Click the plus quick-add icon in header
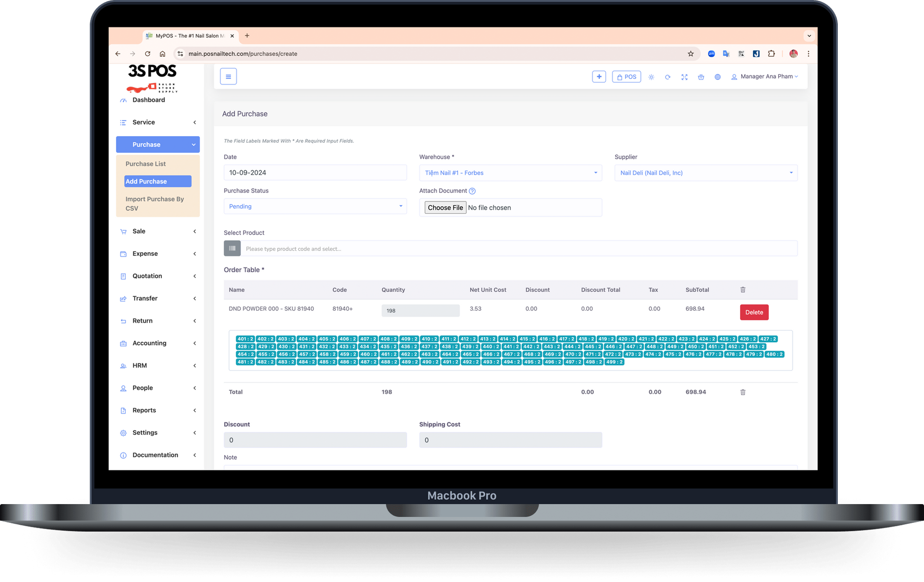 coord(599,76)
